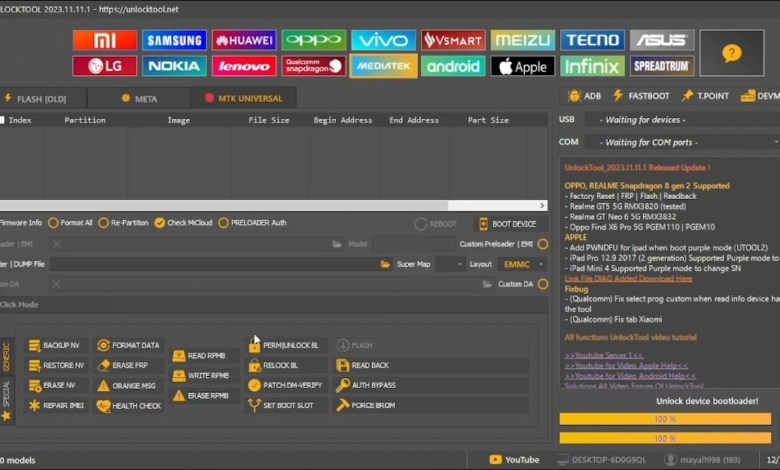Click the upper 100% progress bar
Image resolution: width=780 pixels, height=470 pixels.
(x=665, y=419)
